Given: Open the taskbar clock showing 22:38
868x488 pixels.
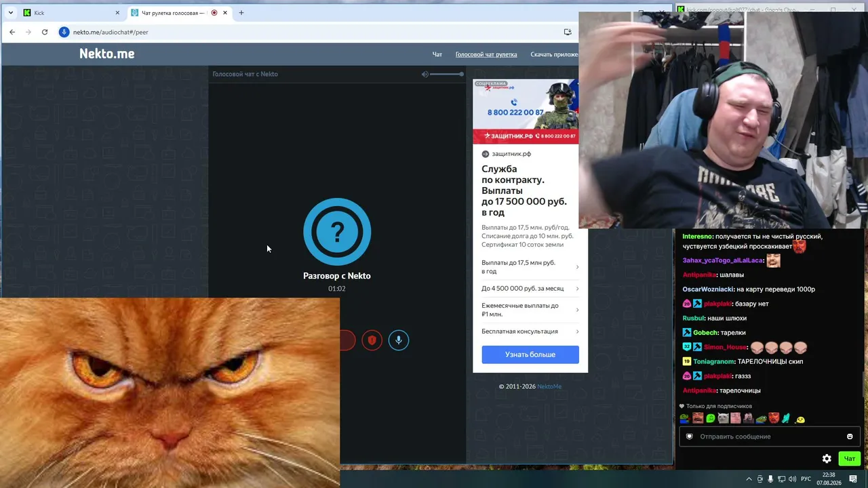Looking at the screenshot, I should pyautogui.click(x=829, y=479).
